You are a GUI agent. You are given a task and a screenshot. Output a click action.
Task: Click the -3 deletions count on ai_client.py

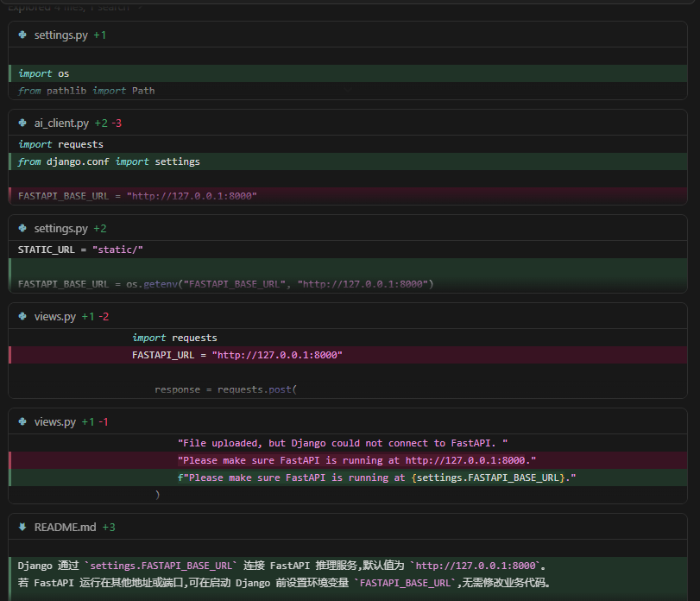pos(117,123)
